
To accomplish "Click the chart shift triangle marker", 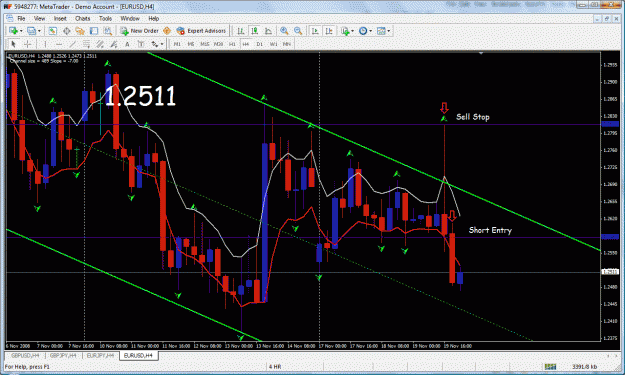I will [x=481, y=53].
